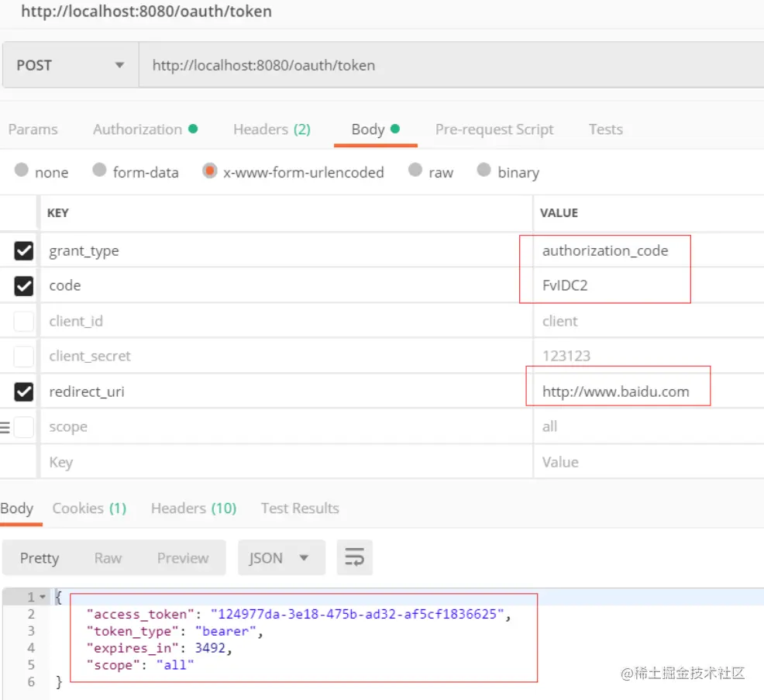
Task: Click the all value cell for scope
Action: pos(649,427)
